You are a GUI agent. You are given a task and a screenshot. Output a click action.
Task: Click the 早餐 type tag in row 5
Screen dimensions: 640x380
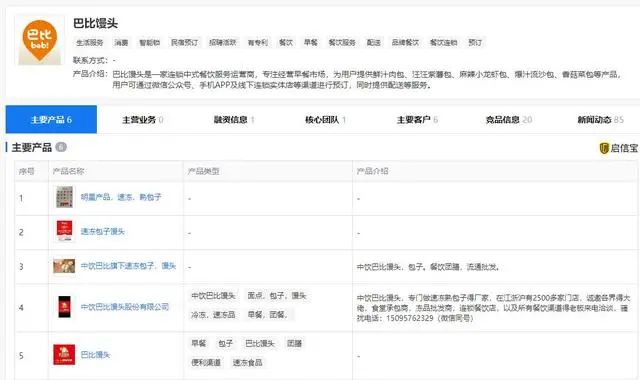199,344
